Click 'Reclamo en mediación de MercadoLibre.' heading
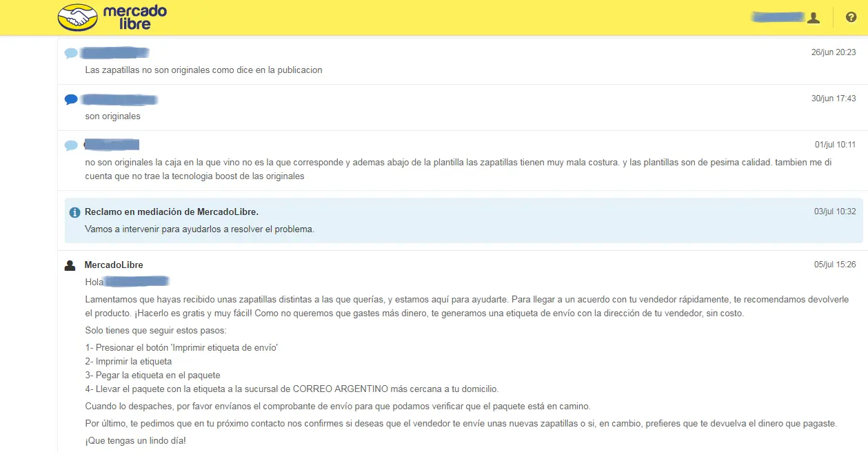 (x=172, y=212)
